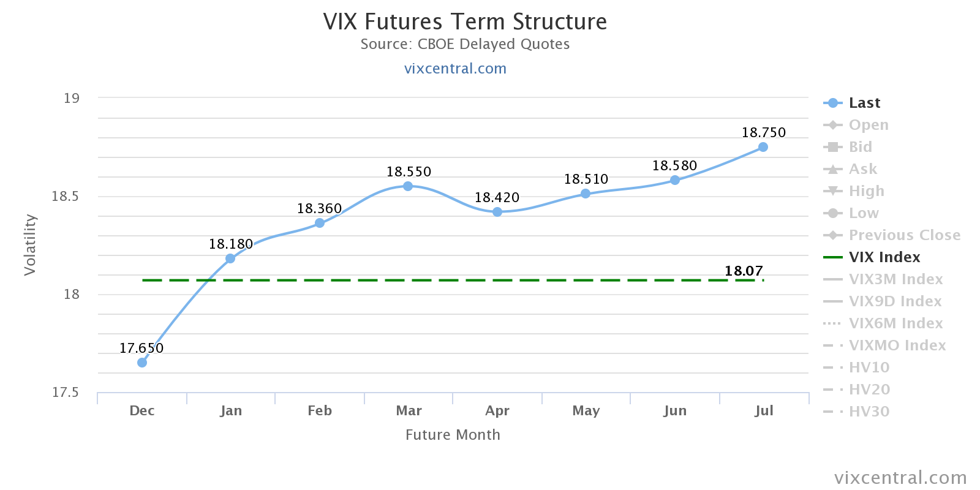The height and width of the screenshot is (490, 980).
Task: Click the green VIX Index legend line
Action: (x=833, y=257)
